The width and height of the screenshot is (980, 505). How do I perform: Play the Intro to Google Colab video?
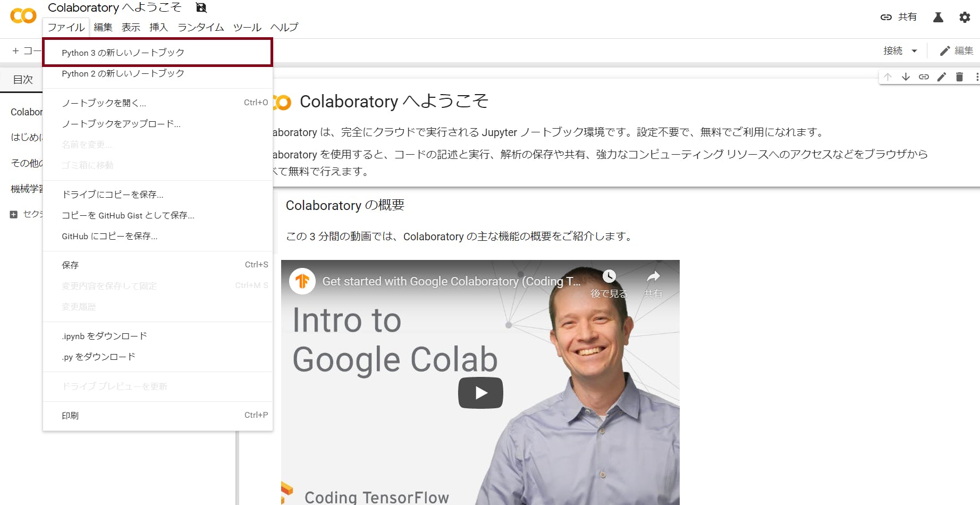[480, 393]
